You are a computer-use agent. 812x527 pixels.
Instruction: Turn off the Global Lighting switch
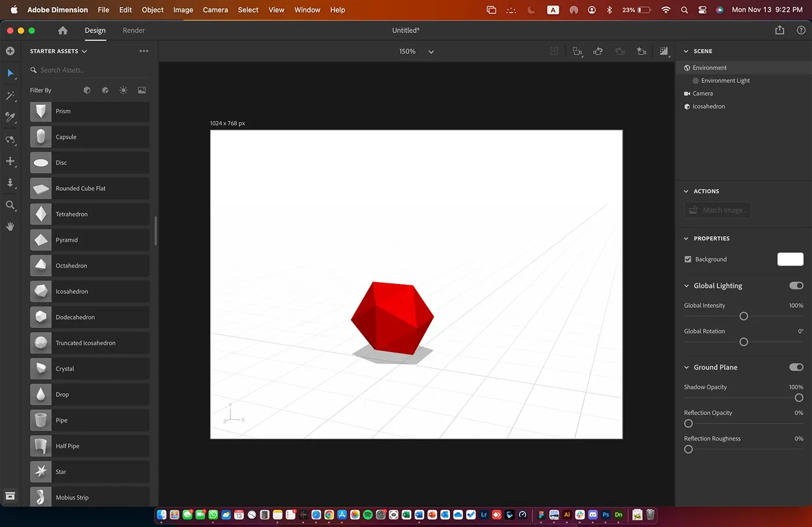796,286
